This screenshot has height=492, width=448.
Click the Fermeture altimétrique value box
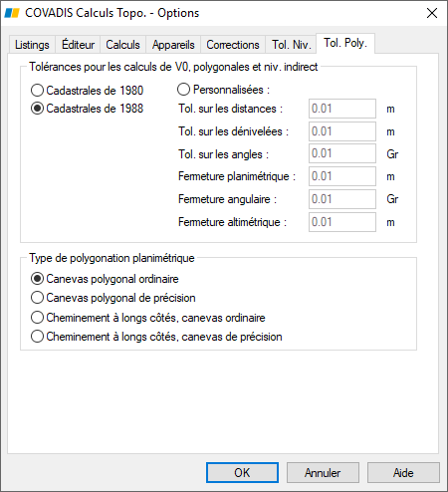(342, 222)
